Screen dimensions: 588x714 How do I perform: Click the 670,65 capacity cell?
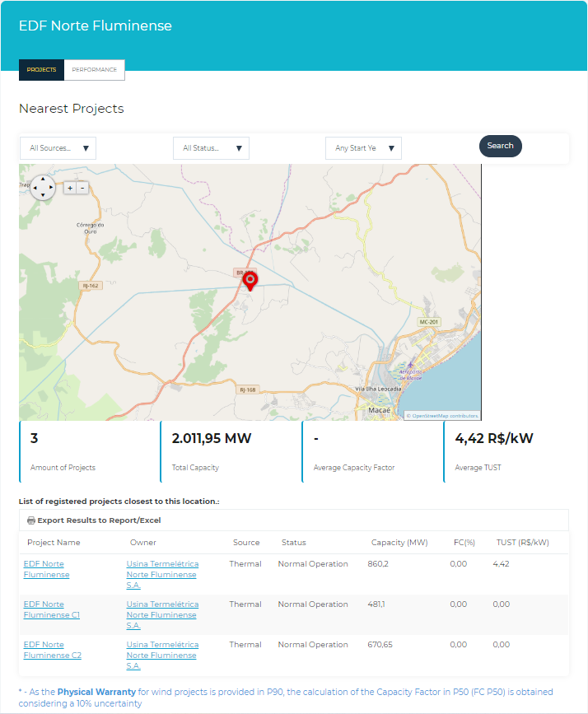point(380,645)
